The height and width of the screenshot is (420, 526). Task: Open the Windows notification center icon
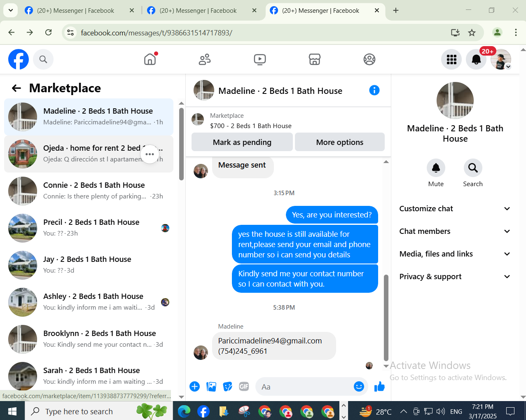[510, 411]
